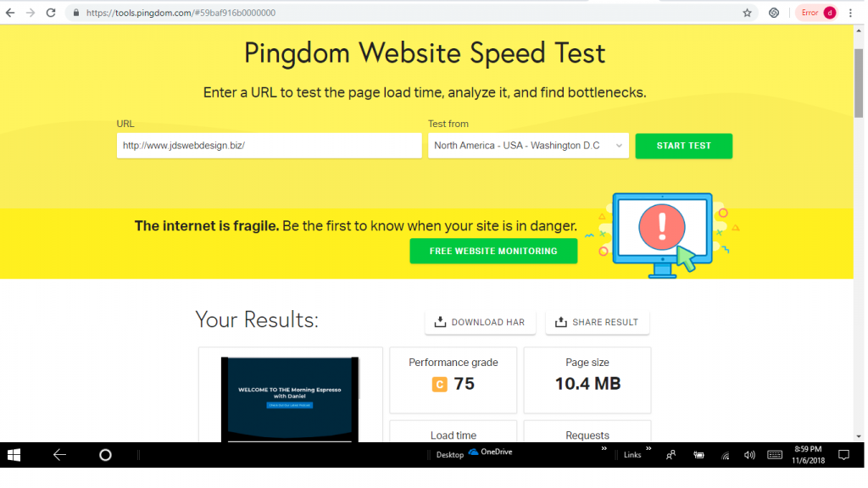The image size is (868, 488).
Task: Click the DOWNLOAD HAR button
Action: coord(480,322)
